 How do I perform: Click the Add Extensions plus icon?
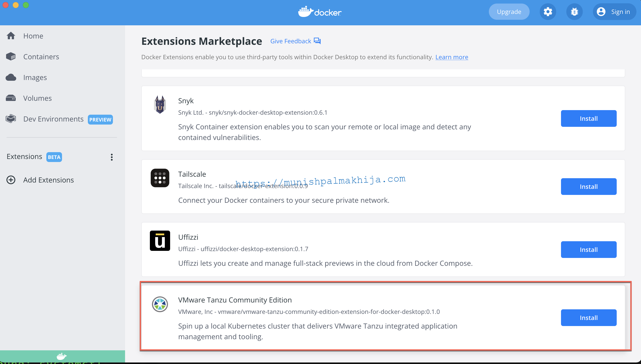coord(11,180)
